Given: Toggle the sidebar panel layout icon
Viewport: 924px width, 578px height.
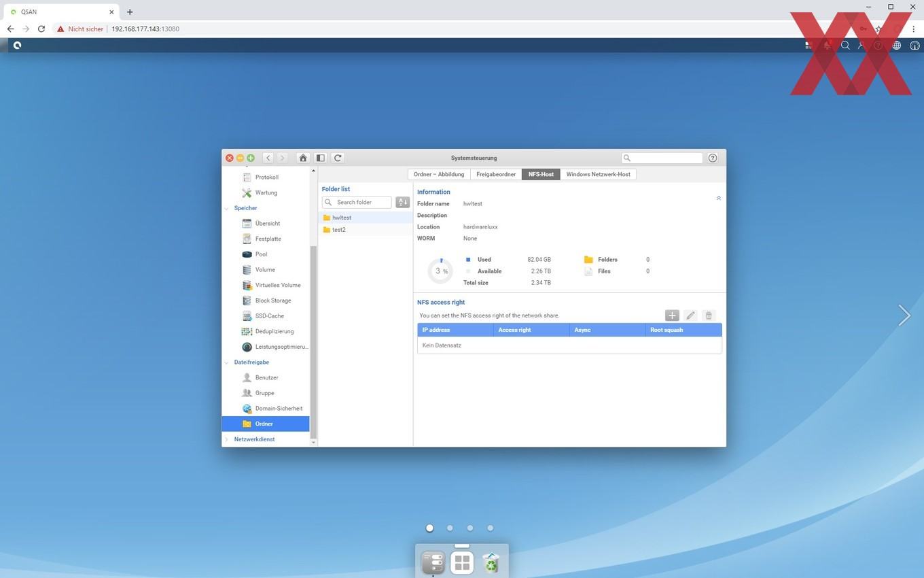Looking at the screenshot, I should coord(321,158).
